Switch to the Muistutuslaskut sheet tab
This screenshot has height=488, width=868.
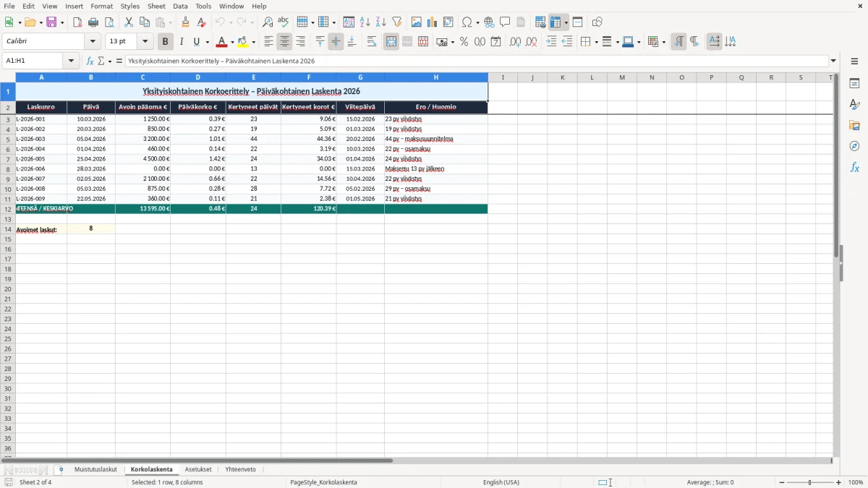point(95,470)
